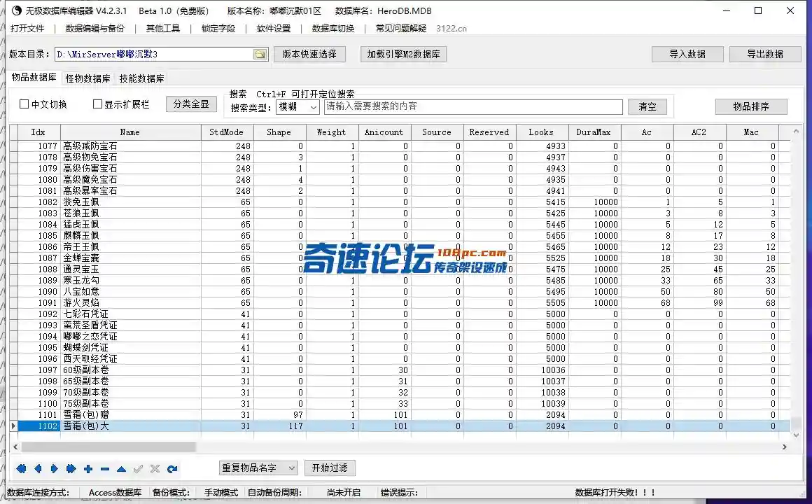Open the 数据库切换 menu
This screenshot has width=812, height=504.
(333, 29)
